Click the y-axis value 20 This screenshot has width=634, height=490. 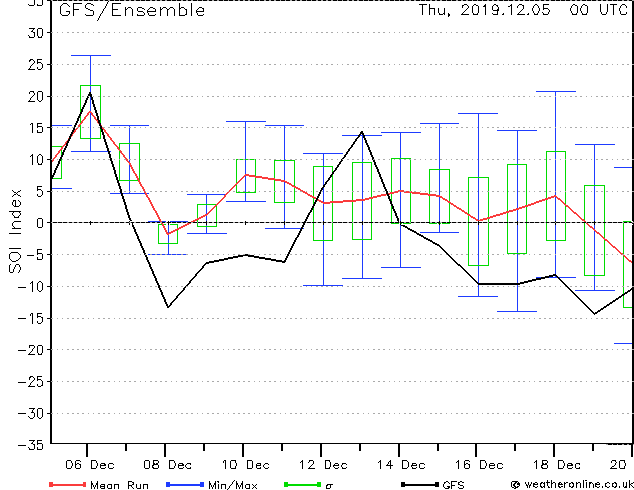34,96
